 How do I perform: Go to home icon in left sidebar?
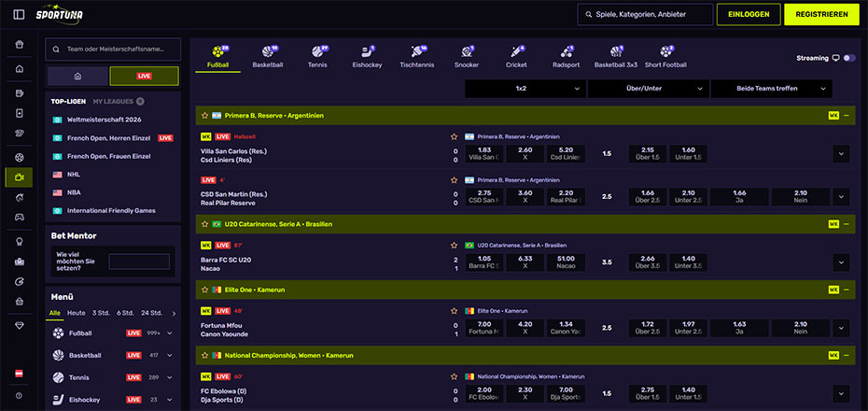pyautogui.click(x=20, y=69)
